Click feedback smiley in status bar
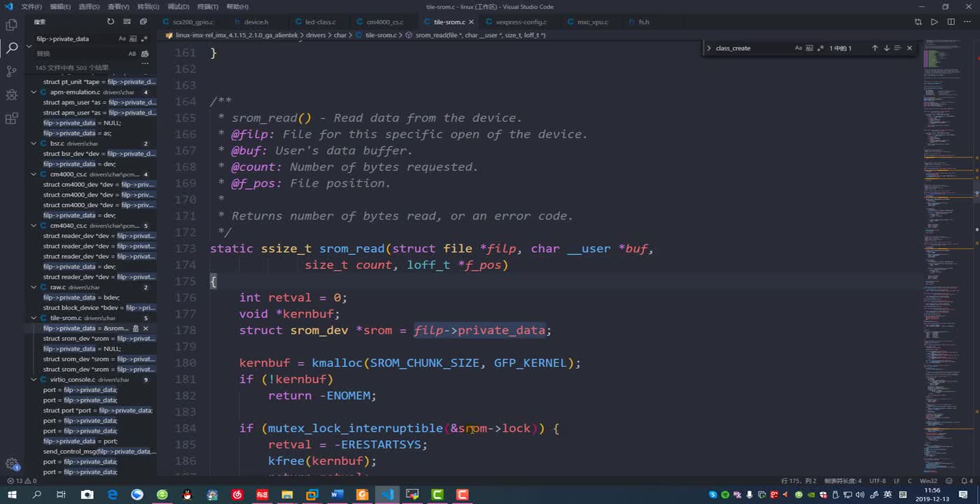The height and width of the screenshot is (504, 980). click(948, 481)
